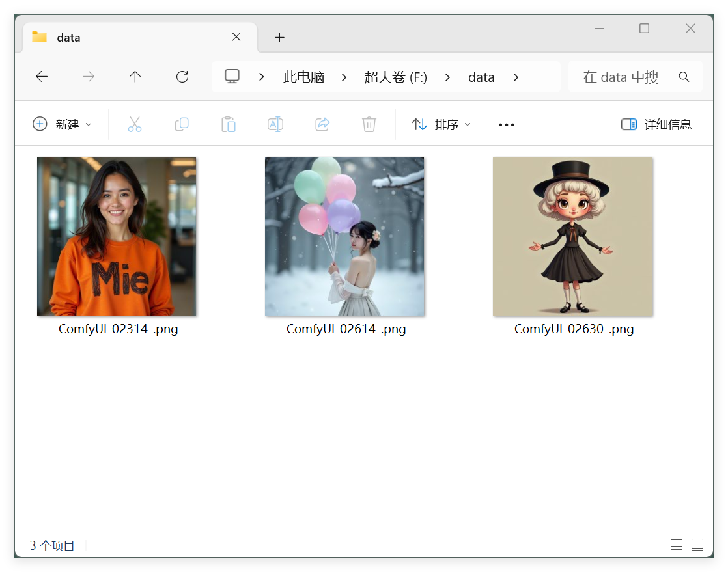The width and height of the screenshot is (728, 572).
Task: Select the data tab
Action: 140,38
